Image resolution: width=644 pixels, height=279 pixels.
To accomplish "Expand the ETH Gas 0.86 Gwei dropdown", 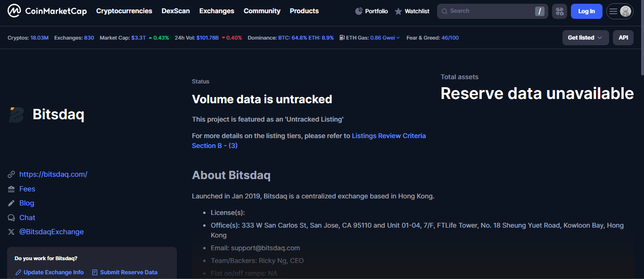I will tap(385, 38).
